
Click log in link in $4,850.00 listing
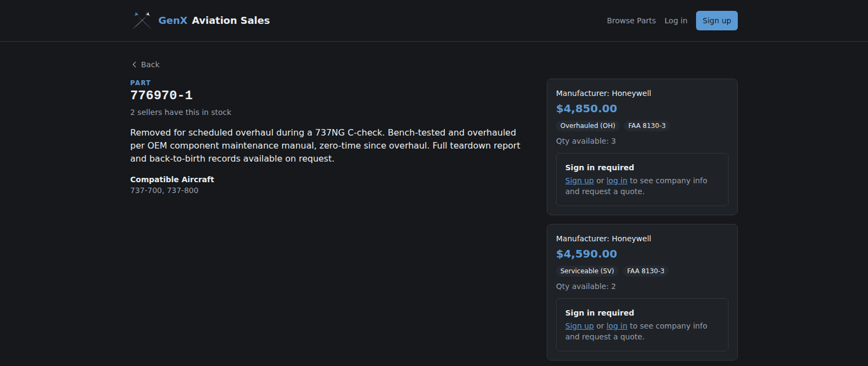(617, 181)
